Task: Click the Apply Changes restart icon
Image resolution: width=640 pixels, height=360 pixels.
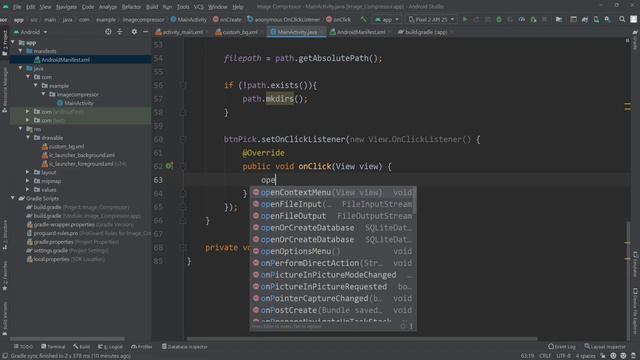Action: click(476, 19)
